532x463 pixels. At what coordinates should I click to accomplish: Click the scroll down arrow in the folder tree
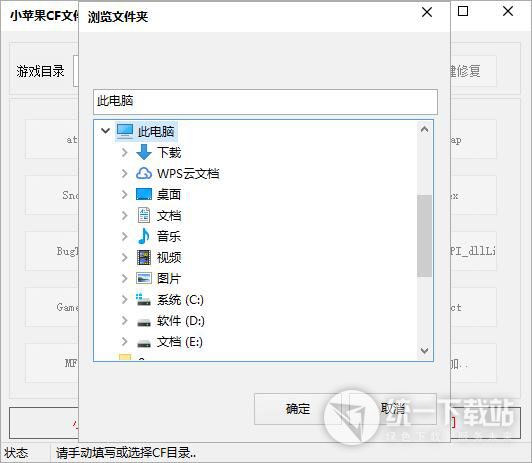pos(424,350)
